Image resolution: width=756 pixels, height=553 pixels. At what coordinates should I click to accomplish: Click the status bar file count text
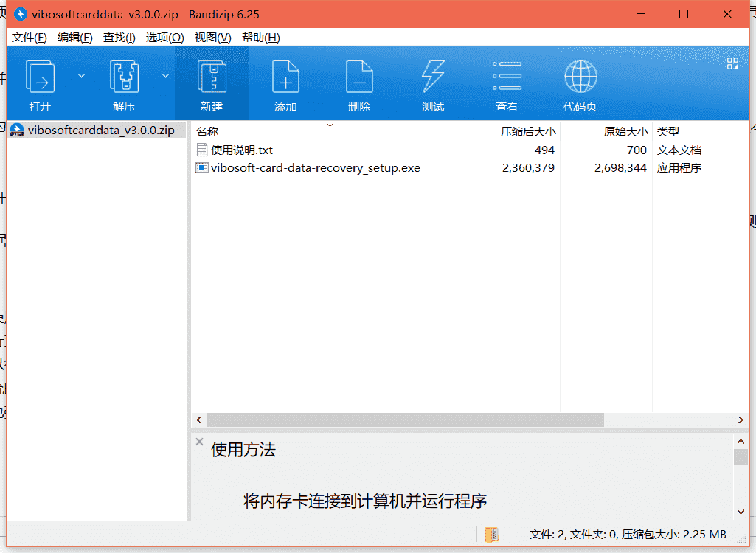pyautogui.click(x=627, y=534)
